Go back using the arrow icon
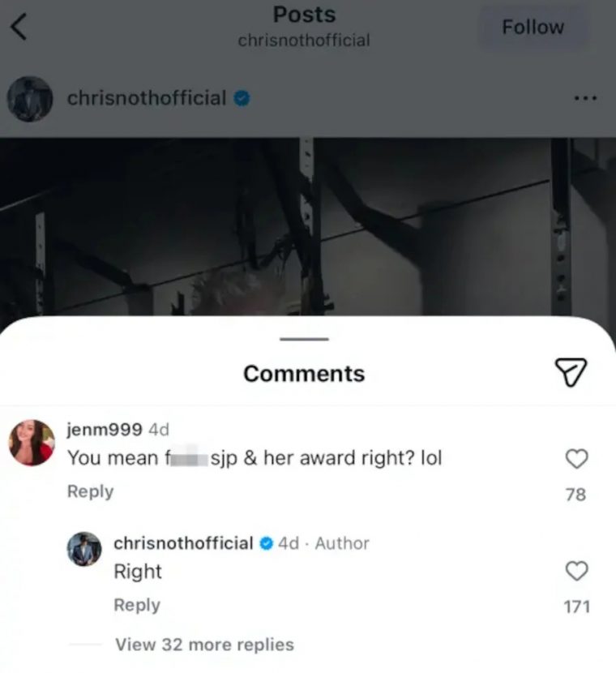 tap(19, 27)
